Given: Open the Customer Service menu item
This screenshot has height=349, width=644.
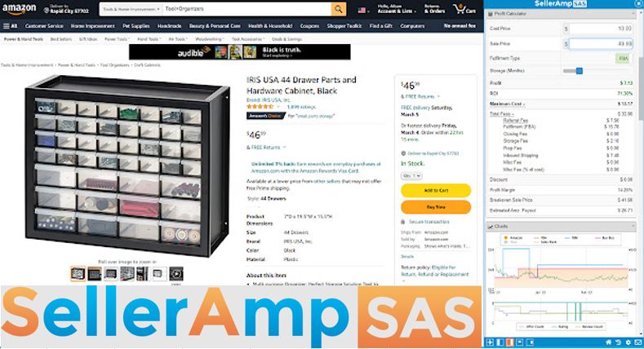Looking at the screenshot, I should [x=44, y=26].
